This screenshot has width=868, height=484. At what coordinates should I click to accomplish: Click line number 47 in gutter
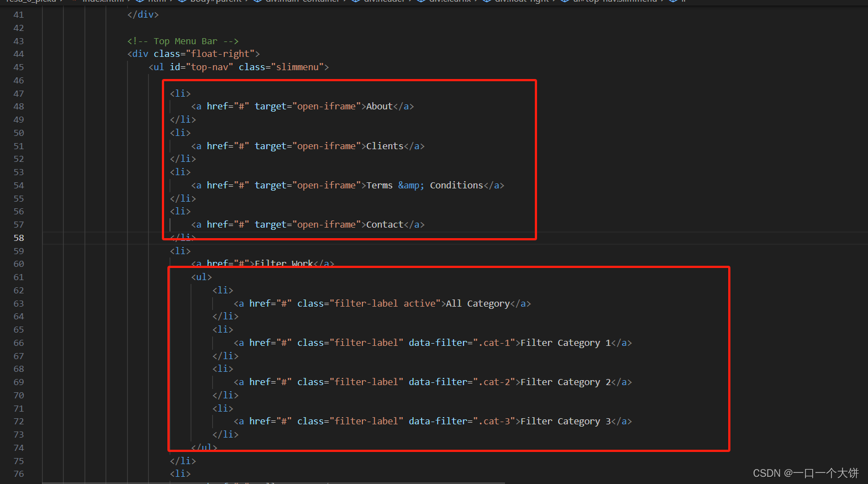pyautogui.click(x=19, y=93)
